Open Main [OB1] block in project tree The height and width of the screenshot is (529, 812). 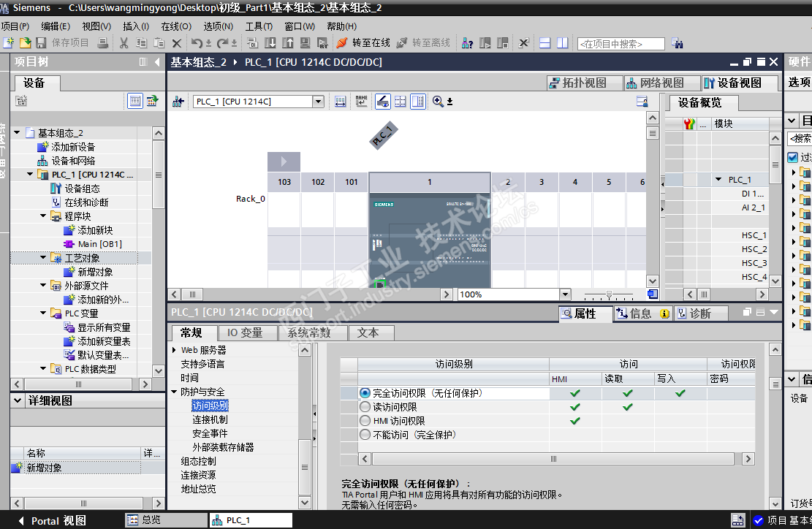[99, 244]
